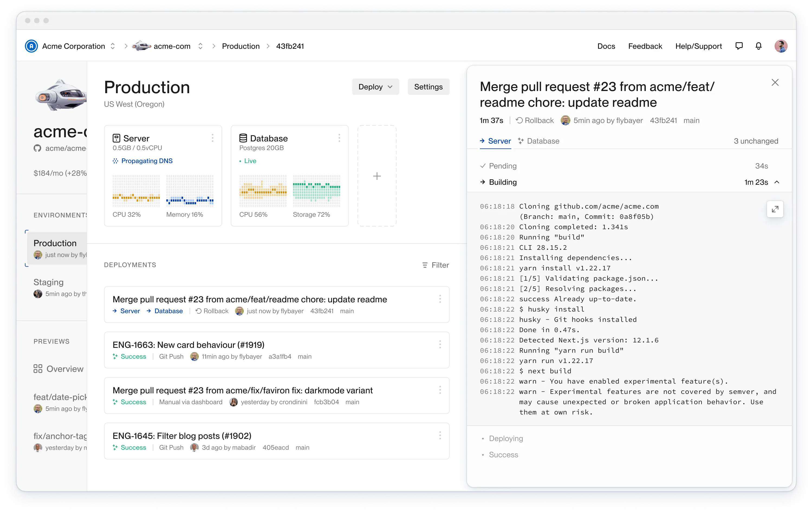Image resolution: width=812 pixels, height=512 pixels.
Task: Open the darkmode variant deployment
Action: click(277, 395)
